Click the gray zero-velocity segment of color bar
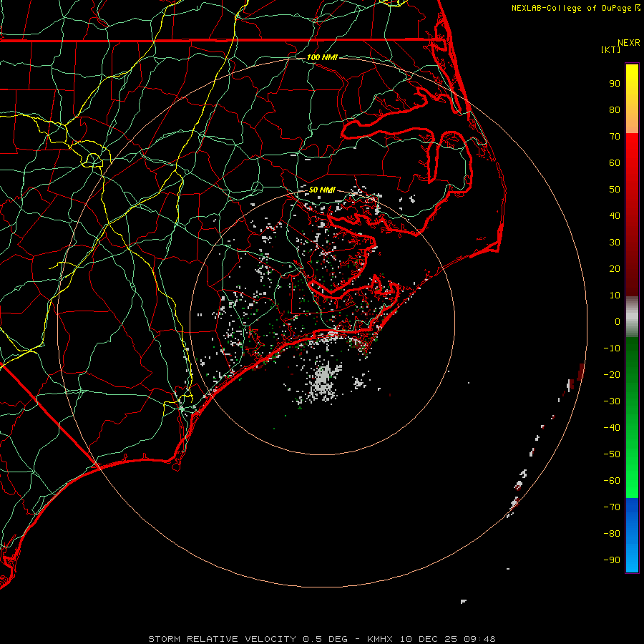Viewport: 644px width, 644px height. tap(632, 316)
